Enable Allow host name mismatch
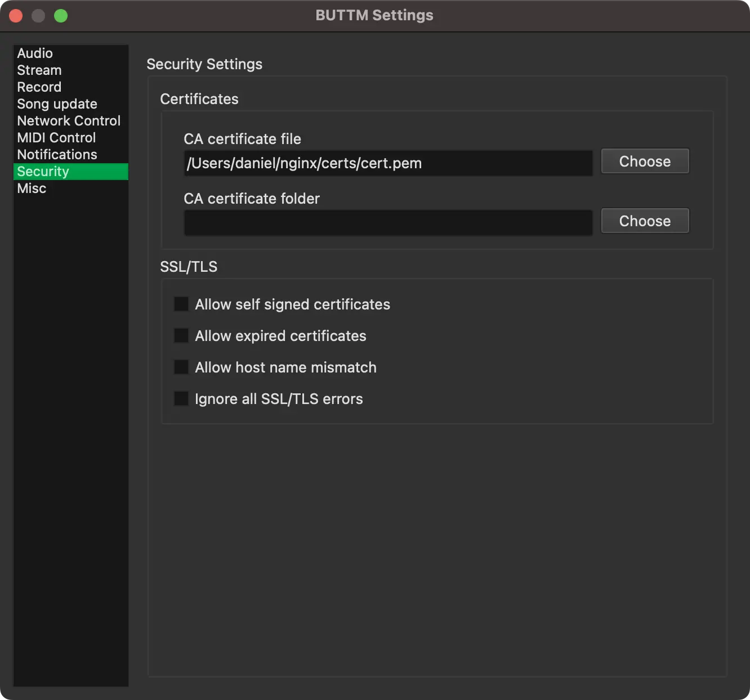Viewport: 750px width, 700px height. tap(181, 366)
